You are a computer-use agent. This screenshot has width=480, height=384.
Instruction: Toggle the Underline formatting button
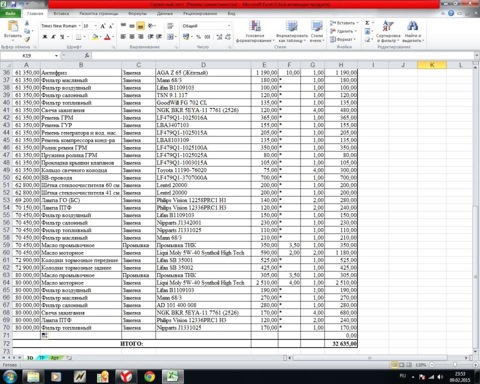click(x=62, y=37)
